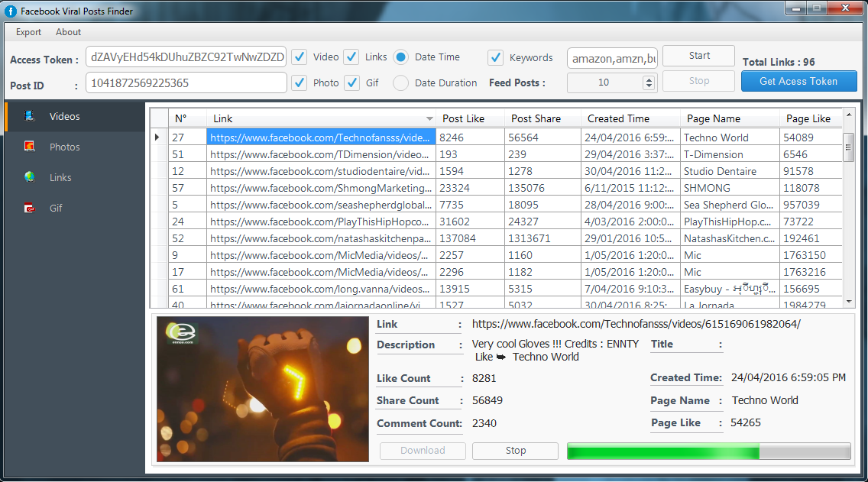Sort by Page Name column header
This screenshot has height=482, width=868.
pos(729,118)
